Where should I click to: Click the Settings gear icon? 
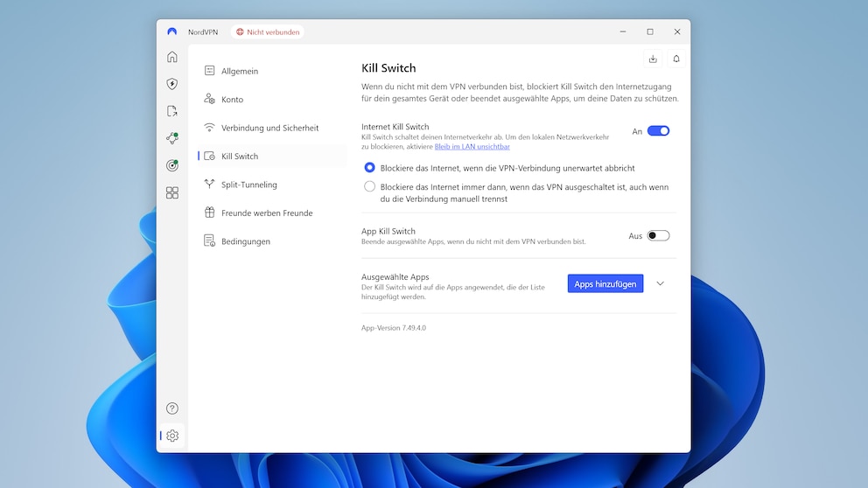pyautogui.click(x=172, y=436)
